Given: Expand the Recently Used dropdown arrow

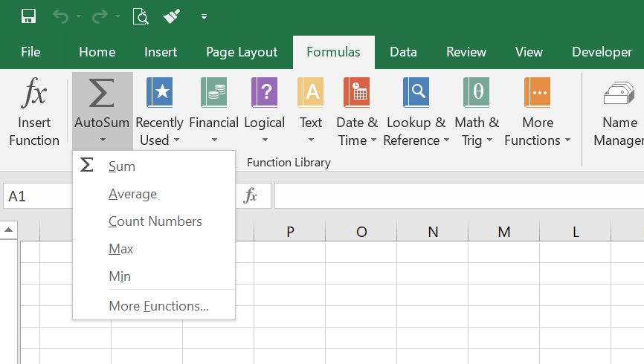Looking at the screenshot, I should (176, 140).
